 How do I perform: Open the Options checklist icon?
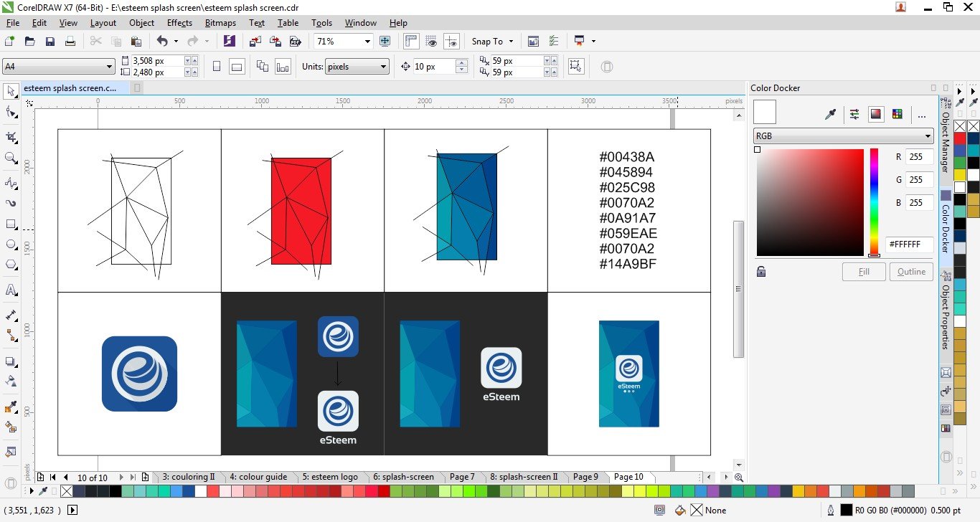click(x=553, y=42)
